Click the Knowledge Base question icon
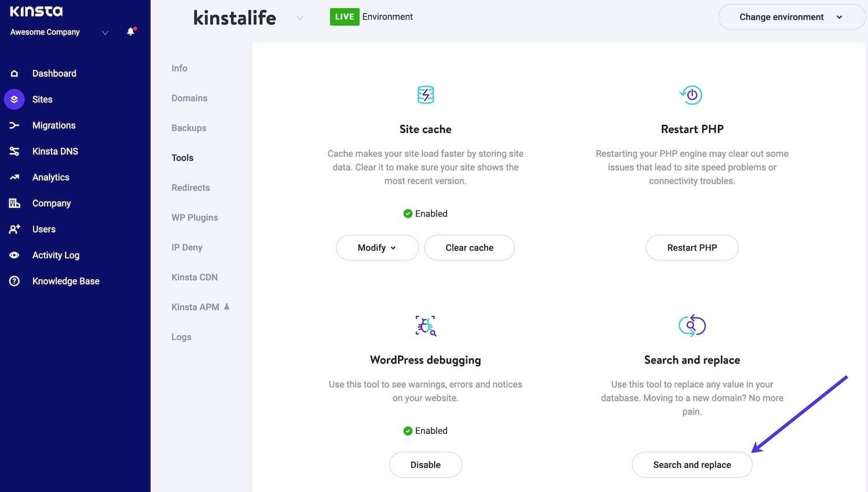The width and height of the screenshot is (868, 492). (x=14, y=281)
